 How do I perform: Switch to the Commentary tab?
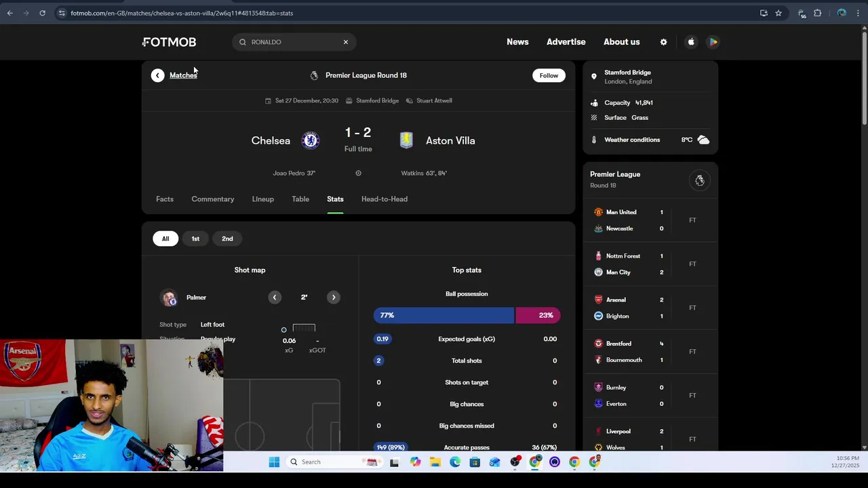[x=213, y=199]
